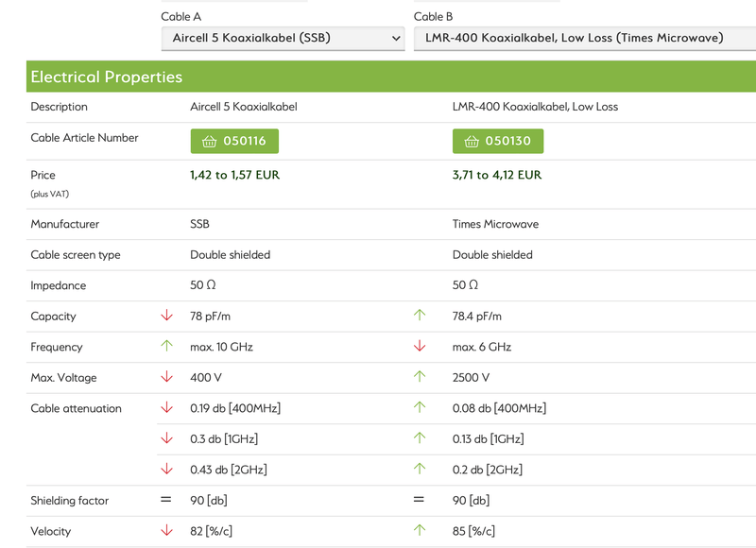756x548 pixels.
Task: Click the red down arrow beside 82 [%/c]
Action: [167, 531]
